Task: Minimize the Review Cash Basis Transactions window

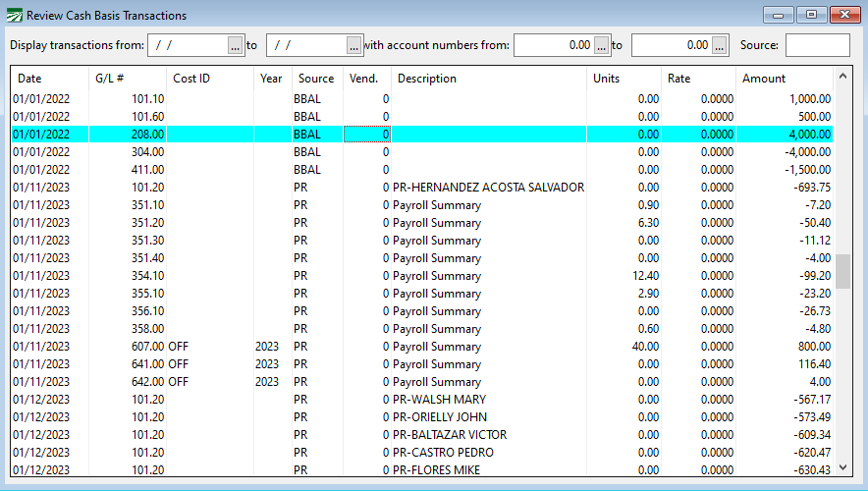Action: pyautogui.click(x=779, y=15)
